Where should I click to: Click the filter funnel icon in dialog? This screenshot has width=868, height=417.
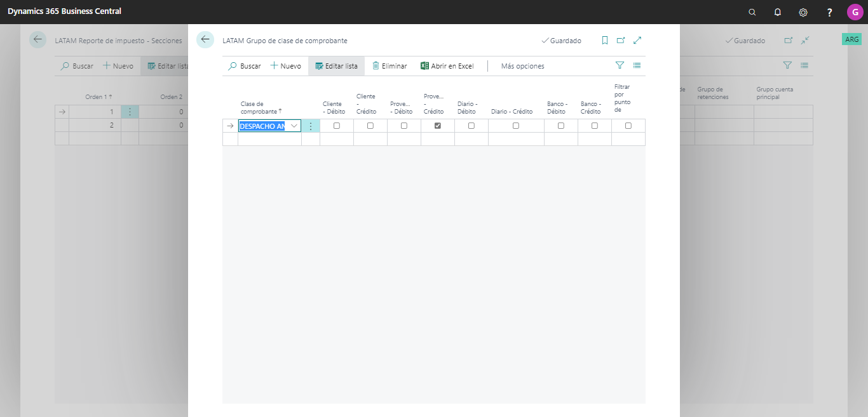(620, 65)
